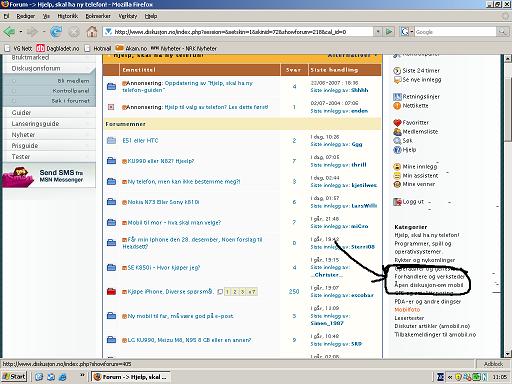Open the KU990 eller N82 topic
This screenshot has height=384, width=512.
coord(161,161)
